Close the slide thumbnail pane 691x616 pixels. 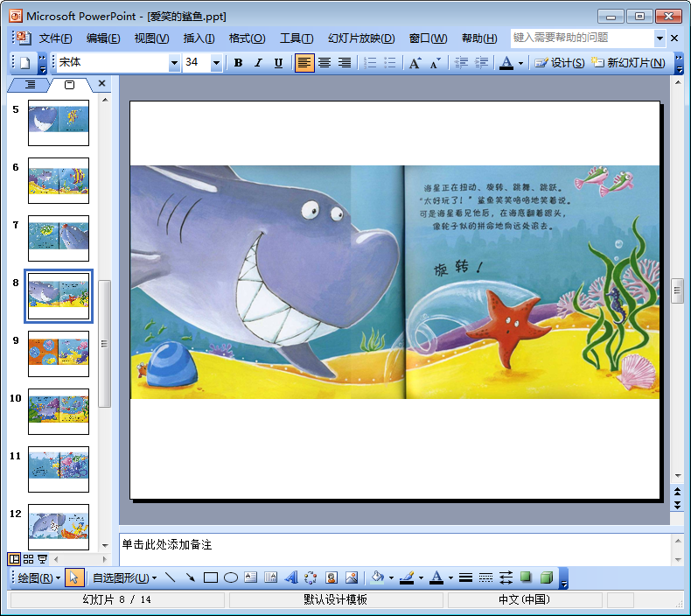tap(101, 83)
